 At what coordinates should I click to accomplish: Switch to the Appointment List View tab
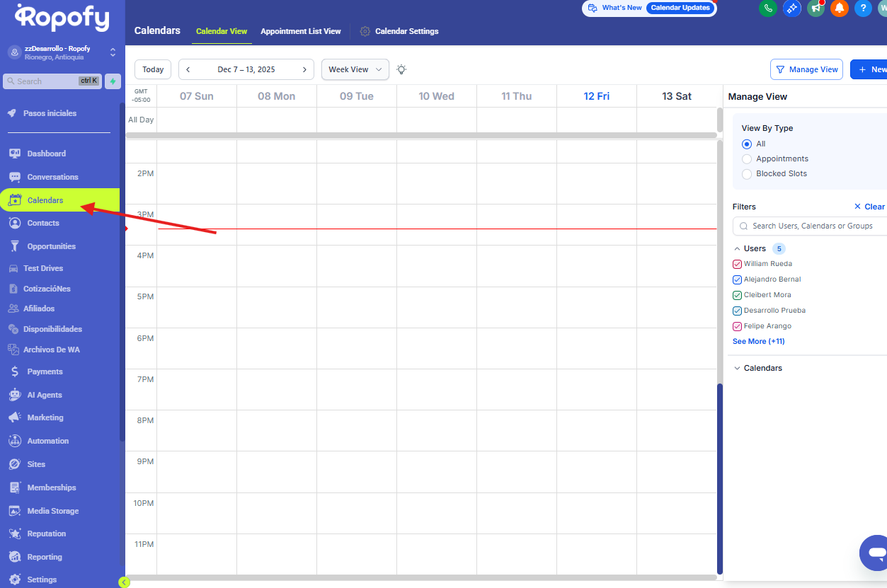click(300, 31)
